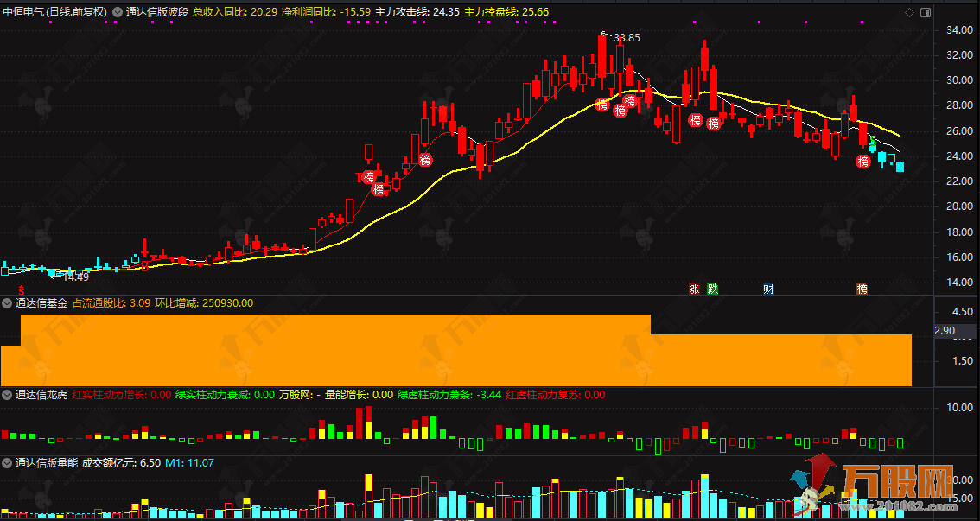
Task: Click the orange 榜 ranking badge near the scale
Action: (862, 289)
